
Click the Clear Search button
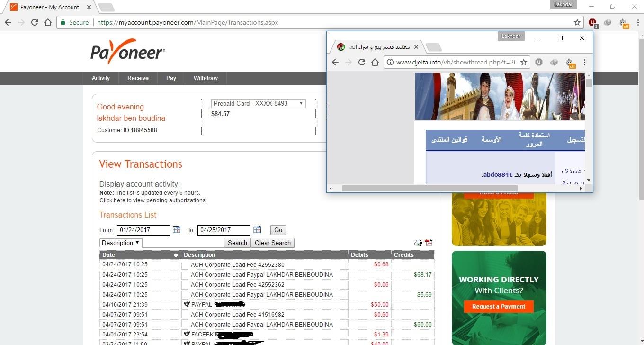point(273,243)
